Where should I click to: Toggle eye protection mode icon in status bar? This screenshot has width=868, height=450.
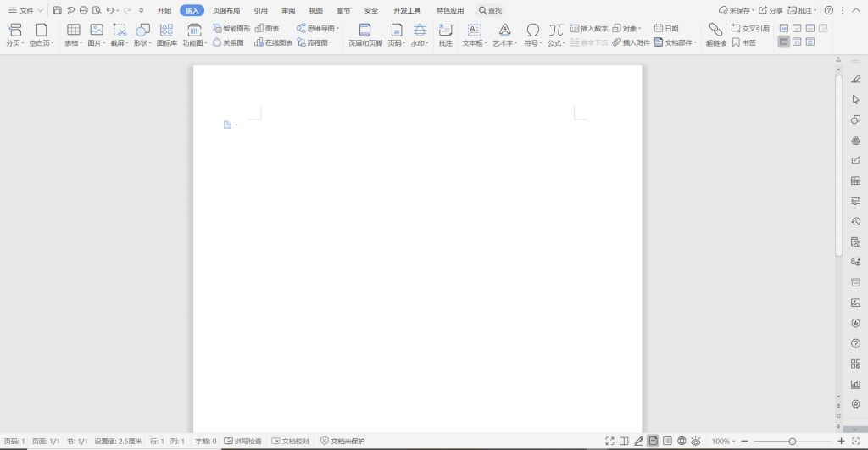[x=696, y=442]
